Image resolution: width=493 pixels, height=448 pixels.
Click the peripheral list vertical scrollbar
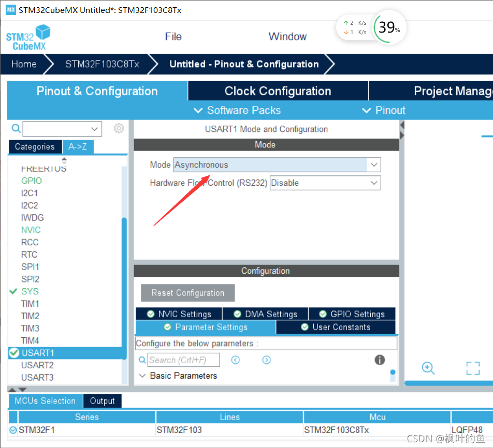pyautogui.click(x=124, y=288)
